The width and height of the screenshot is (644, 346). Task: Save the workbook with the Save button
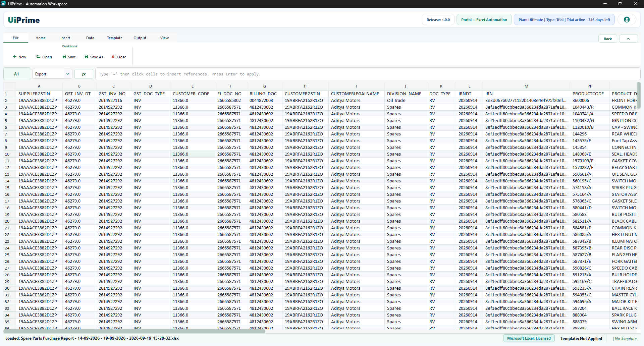pos(69,57)
